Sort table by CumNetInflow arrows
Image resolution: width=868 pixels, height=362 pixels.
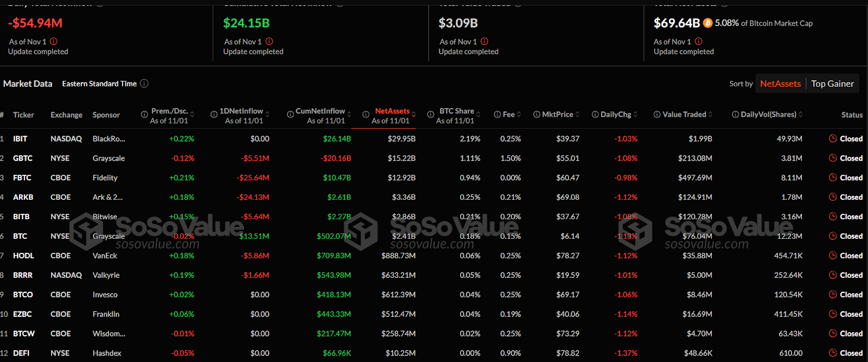pyautogui.click(x=349, y=115)
